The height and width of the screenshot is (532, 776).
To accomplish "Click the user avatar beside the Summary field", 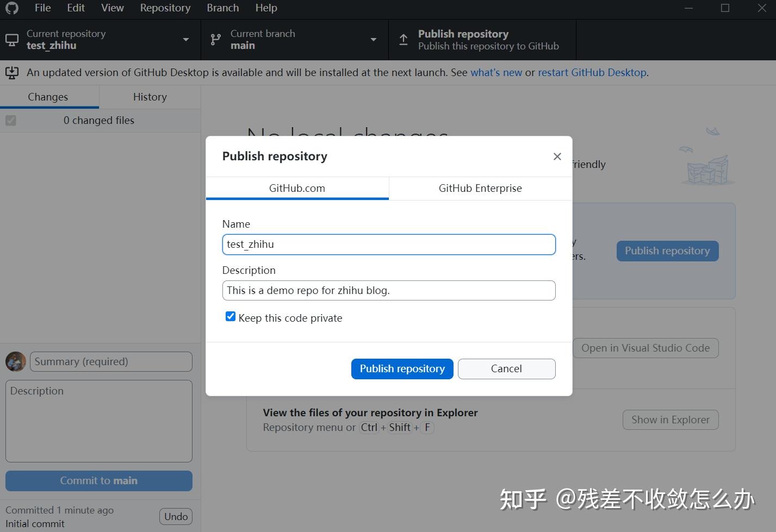I will pyautogui.click(x=15, y=361).
